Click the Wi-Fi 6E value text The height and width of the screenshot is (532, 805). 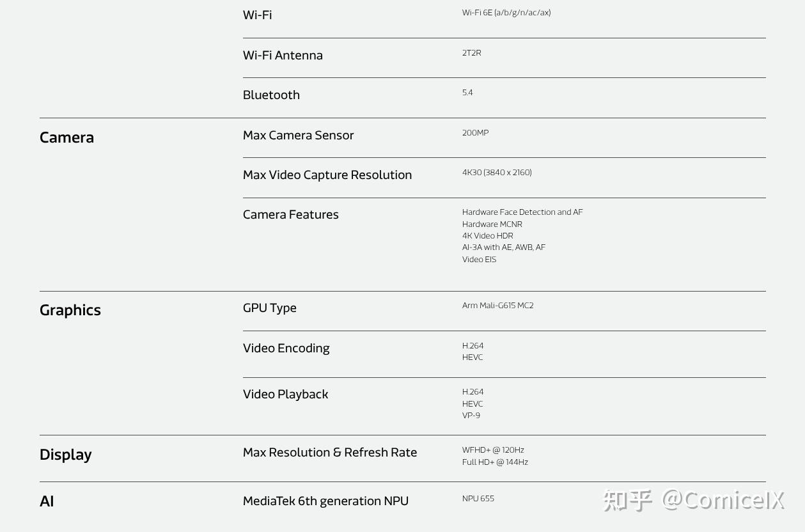coord(506,13)
